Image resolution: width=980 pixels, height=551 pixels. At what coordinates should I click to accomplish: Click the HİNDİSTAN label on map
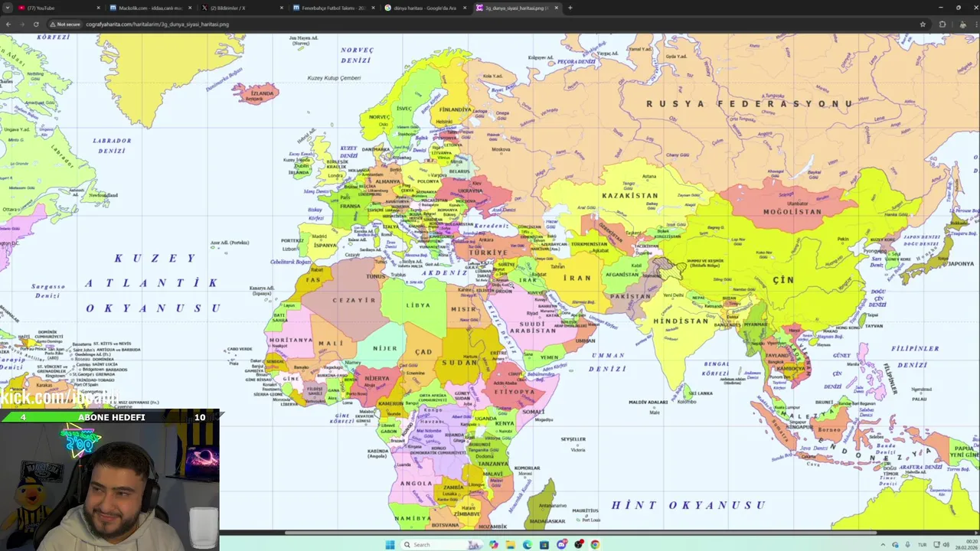681,321
